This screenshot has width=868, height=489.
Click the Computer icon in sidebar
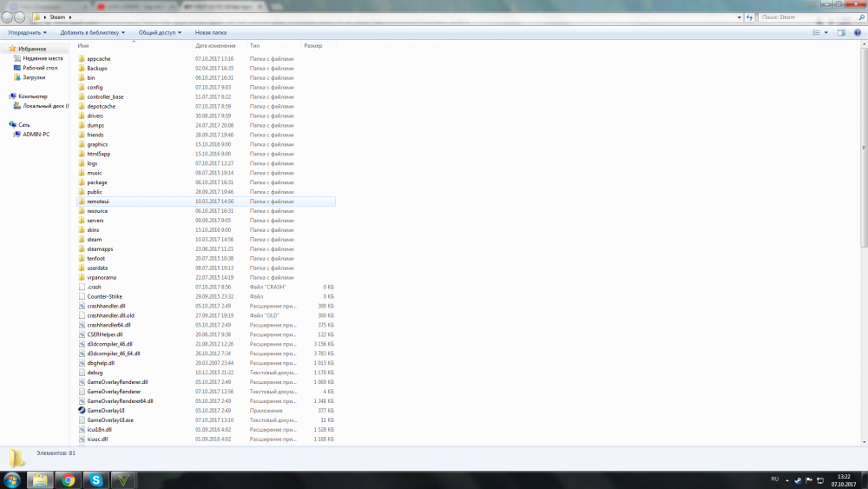pos(13,96)
